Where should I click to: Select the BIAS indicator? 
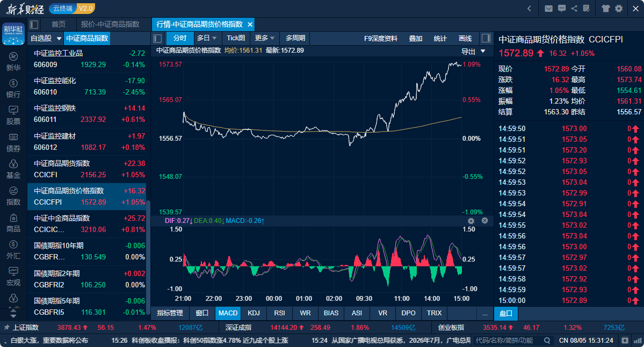click(331, 313)
